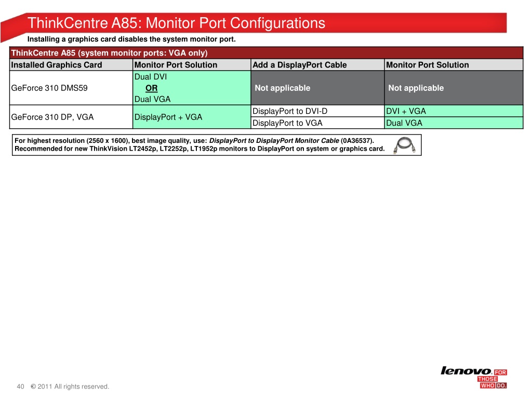Select the slide title 'ThinkCentre A85: Monitor Port Configurations'
This screenshot has width=532, height=399.
click(x=176, y=23)
